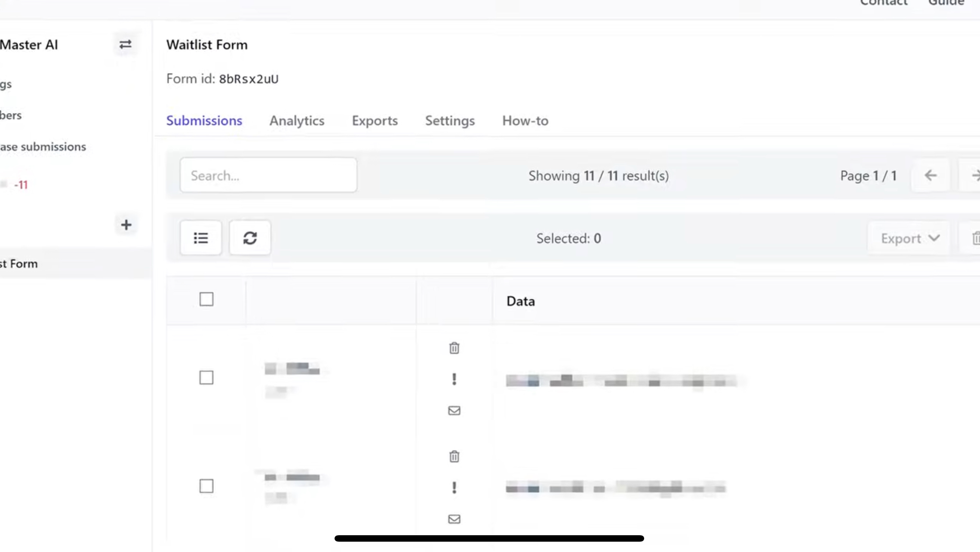Open the How-to tab
This screenshot has height=552, width=980.
[525, 120]
